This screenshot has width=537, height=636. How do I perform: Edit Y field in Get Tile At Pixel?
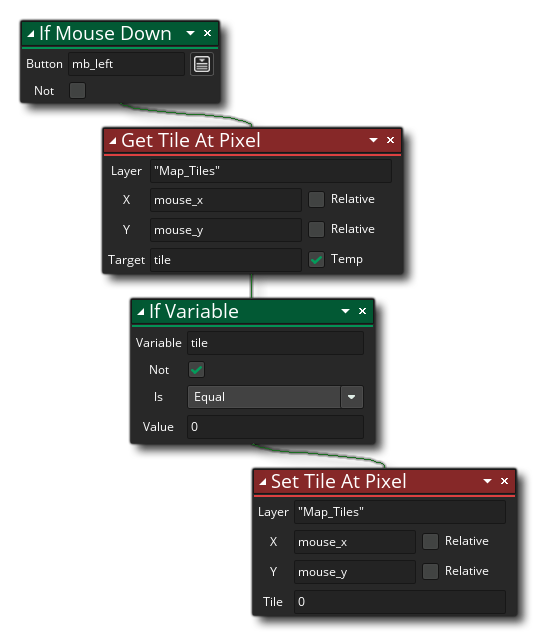click(226, 230)
